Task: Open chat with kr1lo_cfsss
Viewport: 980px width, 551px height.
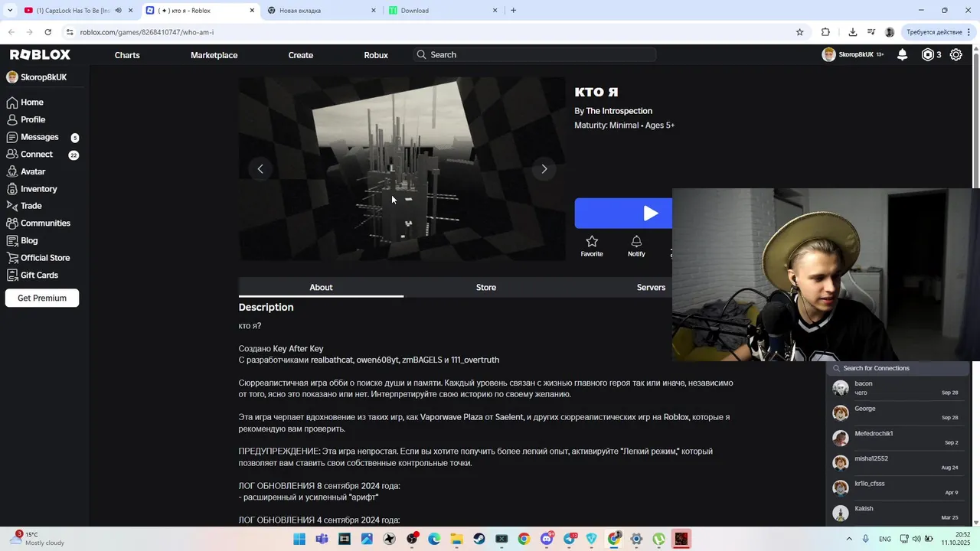Action: (x=897, y=488)
